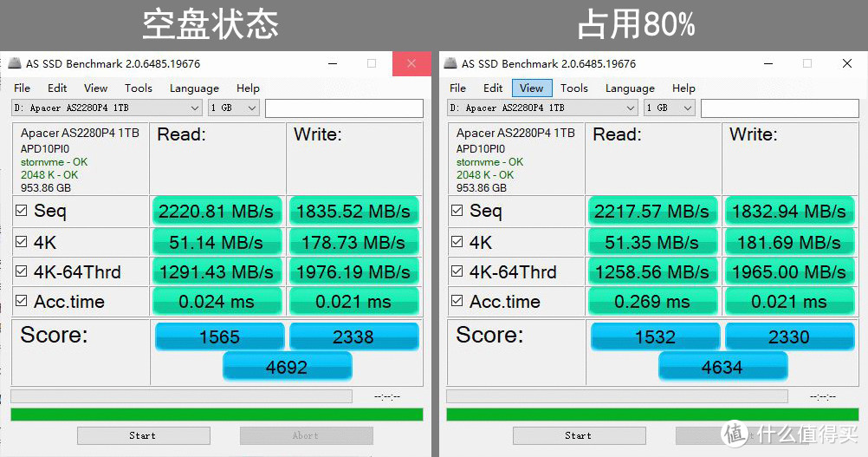Viewport: 868px width, 457px height.
Task: Click write score 2330
Action: click(789, 336)
